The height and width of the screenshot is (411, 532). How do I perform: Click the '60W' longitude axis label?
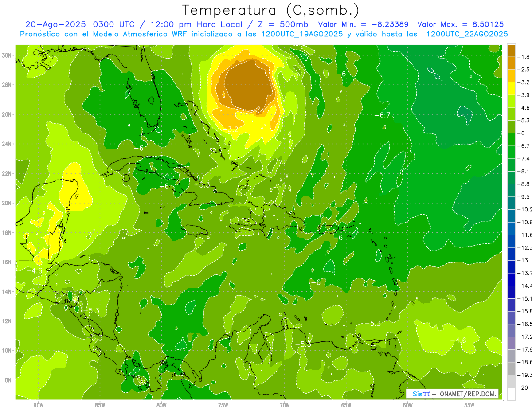tap(408, 405)
